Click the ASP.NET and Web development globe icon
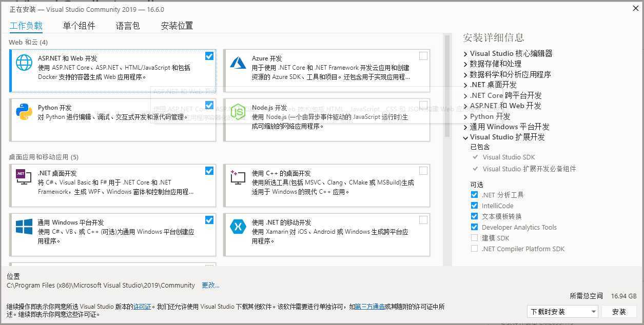Screen dimensions: 644x325 [x=24, y=63]
